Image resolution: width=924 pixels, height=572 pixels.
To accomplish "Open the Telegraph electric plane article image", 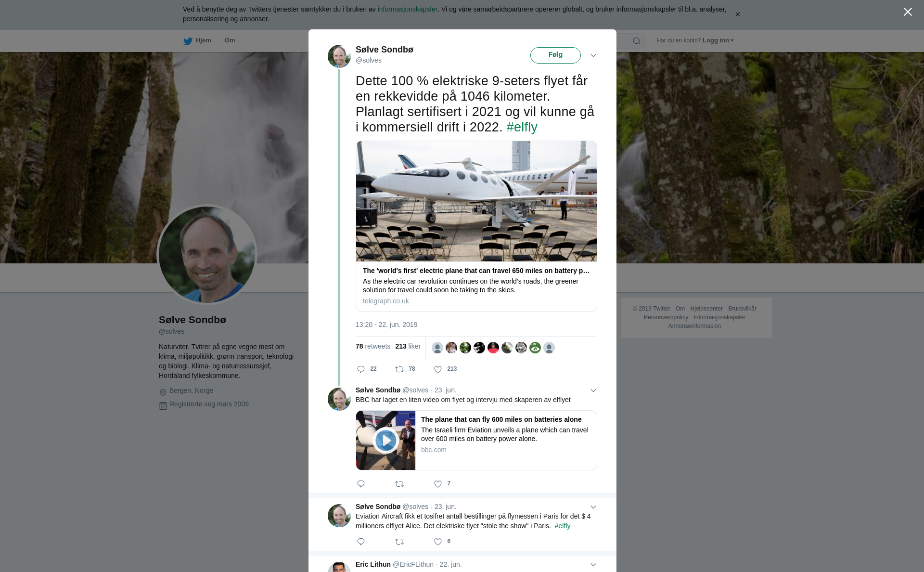I will 476,201.
